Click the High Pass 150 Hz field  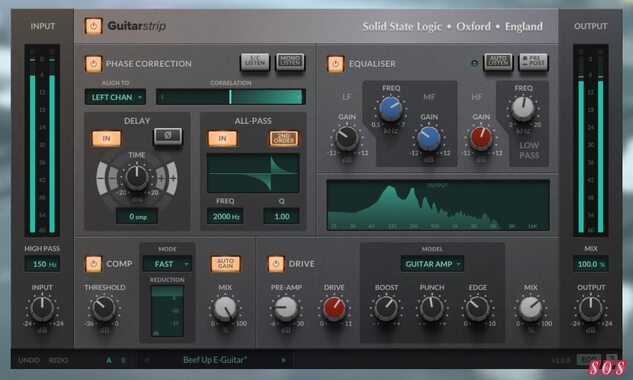42,264
